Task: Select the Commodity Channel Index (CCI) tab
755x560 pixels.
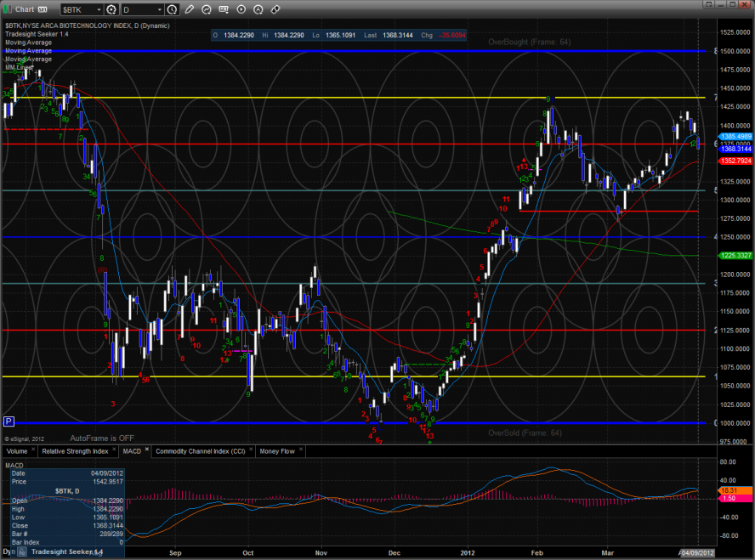Action: (x=202, y=451)
